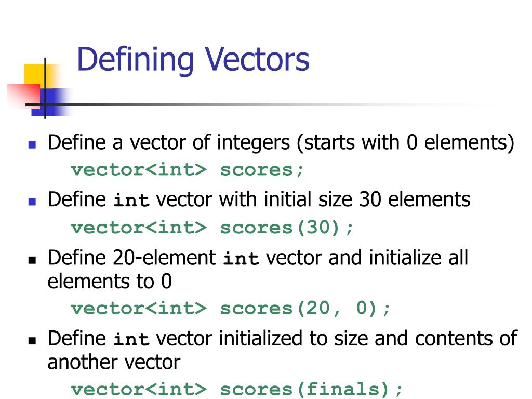Click the bold 'int' in the 'initial size 30' line
Screen dimensions: 532x399
[131, 200]
